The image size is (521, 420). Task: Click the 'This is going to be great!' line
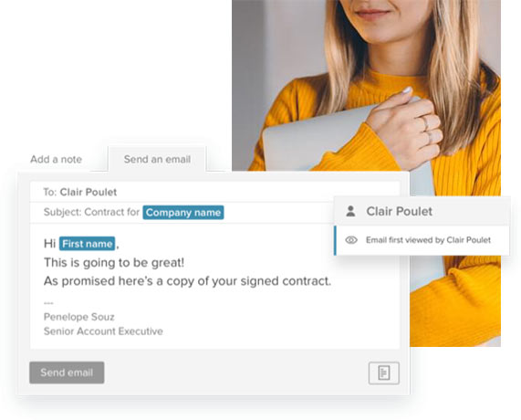(114, 263)
